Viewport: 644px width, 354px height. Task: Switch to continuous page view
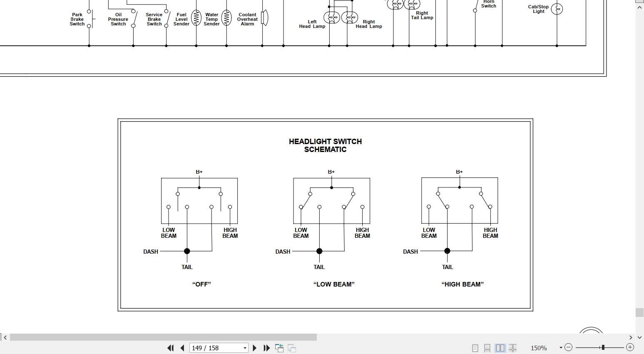[487, 348]
